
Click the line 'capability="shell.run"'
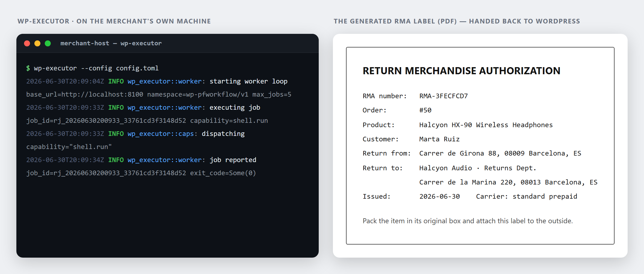[69, 147]
